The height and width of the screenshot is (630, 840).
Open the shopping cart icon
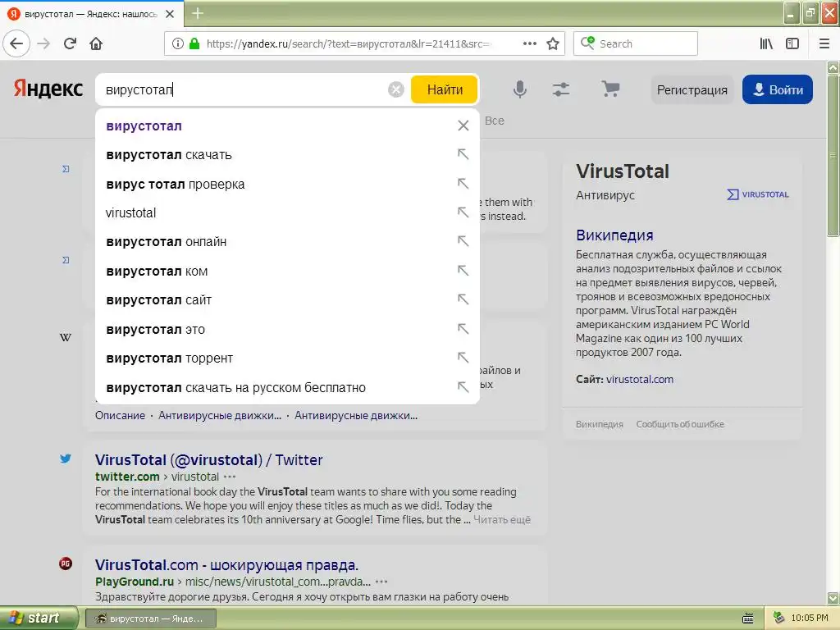pos(610,89)
